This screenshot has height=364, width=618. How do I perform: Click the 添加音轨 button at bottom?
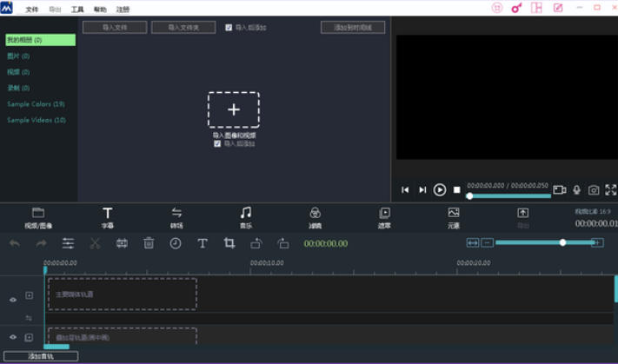tap(40, 356)
